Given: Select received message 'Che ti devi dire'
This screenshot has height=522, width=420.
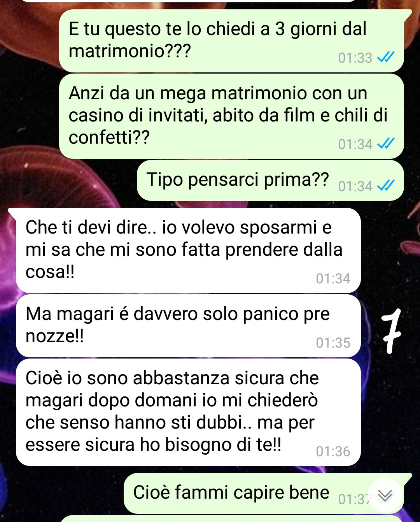Looking at the screenshot, I should [x=188, y=250].
